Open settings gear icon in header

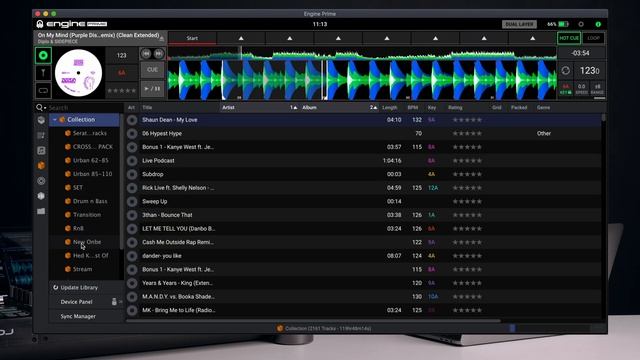[x=581, y=24]
